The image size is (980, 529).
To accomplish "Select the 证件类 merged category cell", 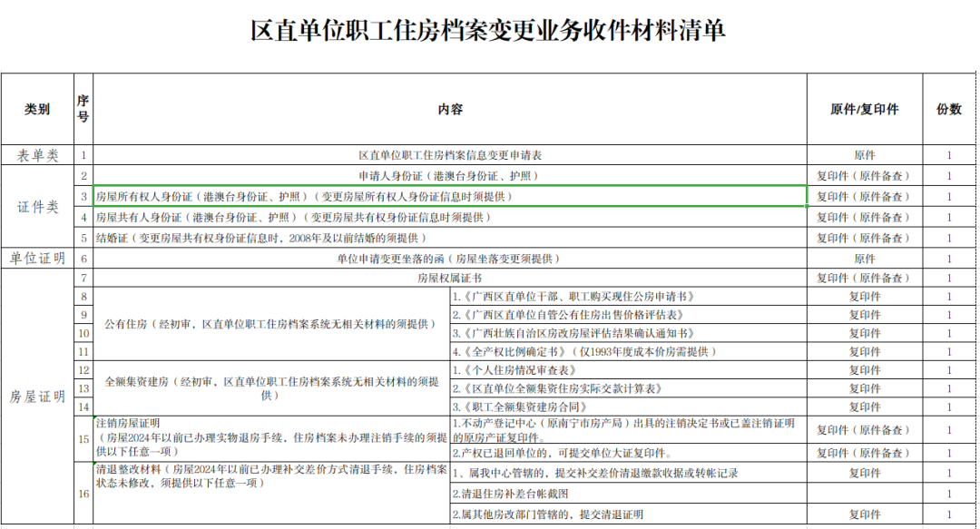I will tap(37, 207).
